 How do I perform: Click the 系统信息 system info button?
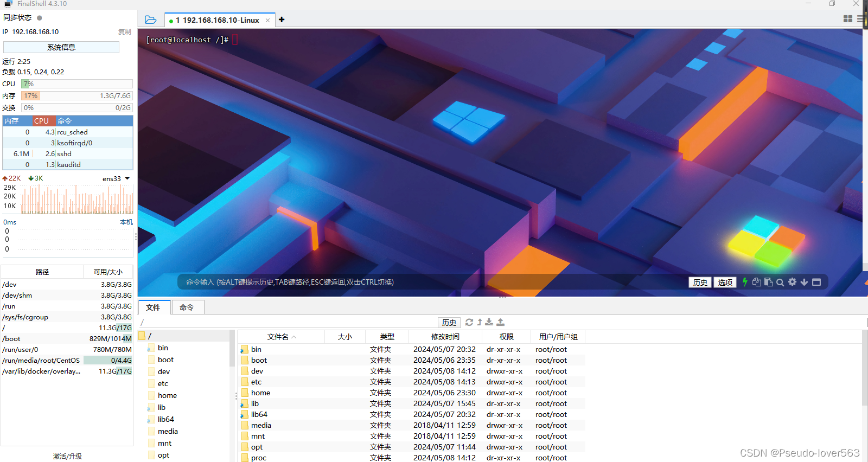(61, 47)
